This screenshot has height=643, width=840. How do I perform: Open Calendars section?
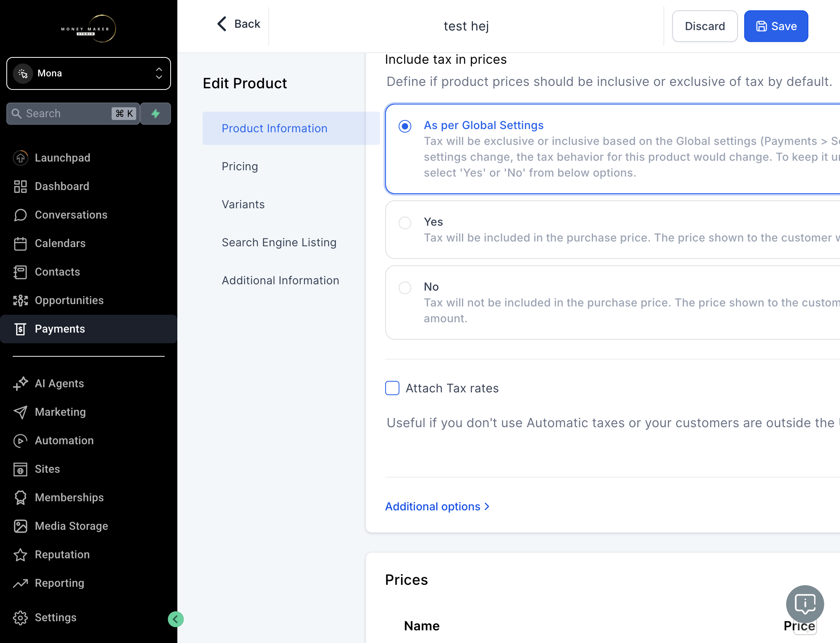tap(89, 243)
